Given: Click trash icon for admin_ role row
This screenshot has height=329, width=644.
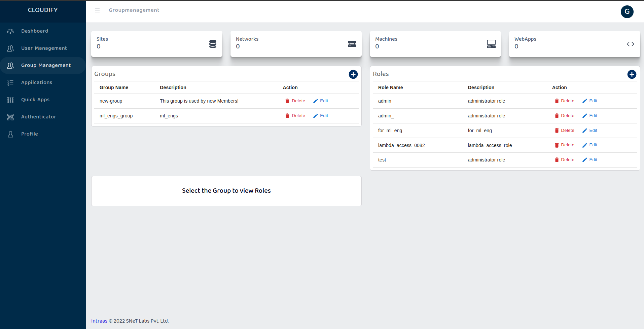Looking at the screenshot, I should tap(557, 116).
